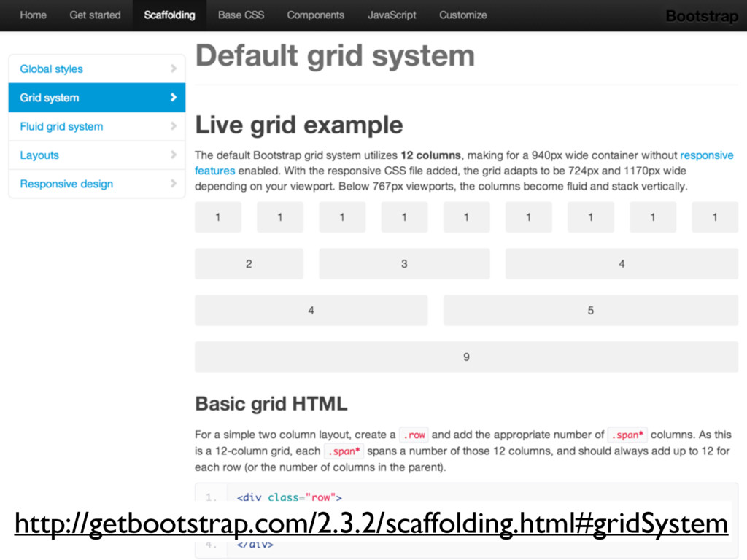The image size is (747, 560).
Task: Click the bold 12 columns text
Action: pos(430,155)
